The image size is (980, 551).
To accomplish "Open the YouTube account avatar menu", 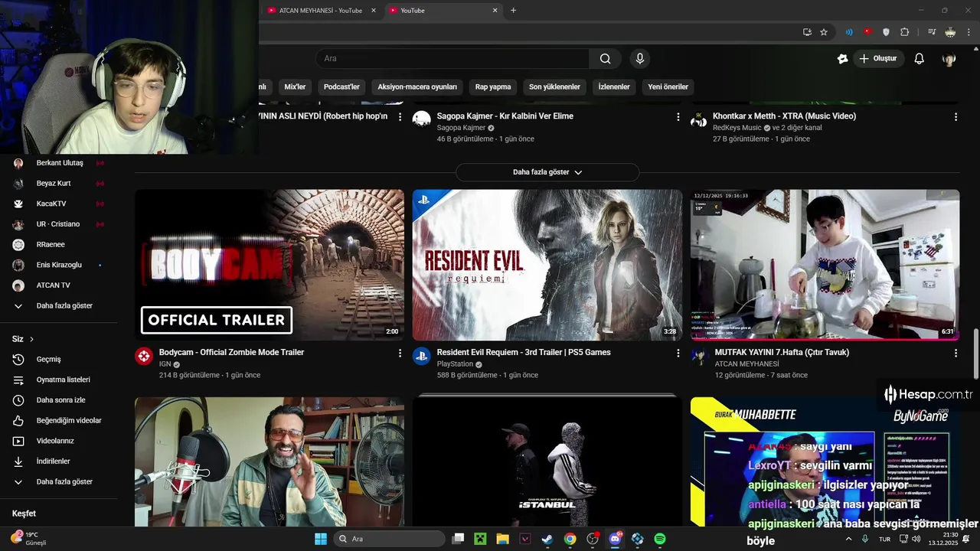I will point(949,59).
